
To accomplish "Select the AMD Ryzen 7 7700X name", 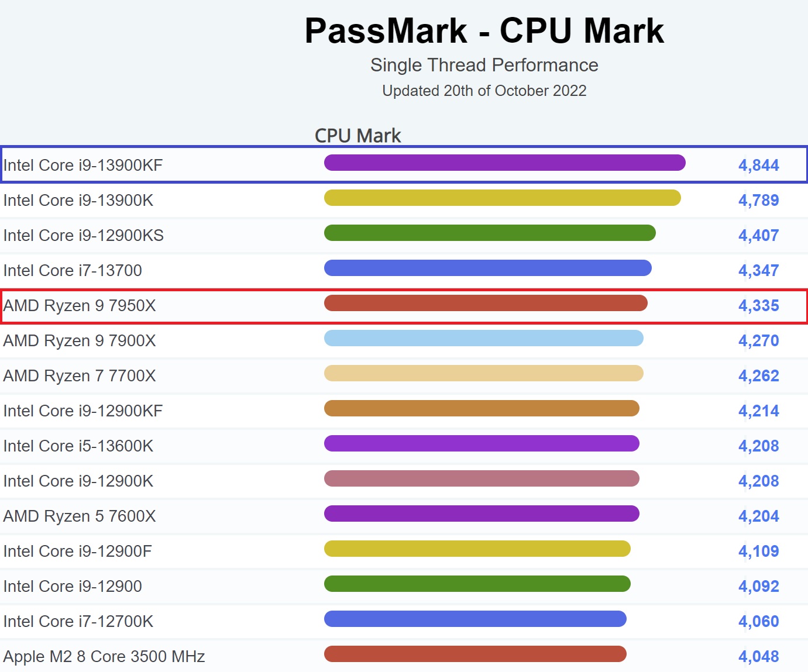I will point(80,376).
